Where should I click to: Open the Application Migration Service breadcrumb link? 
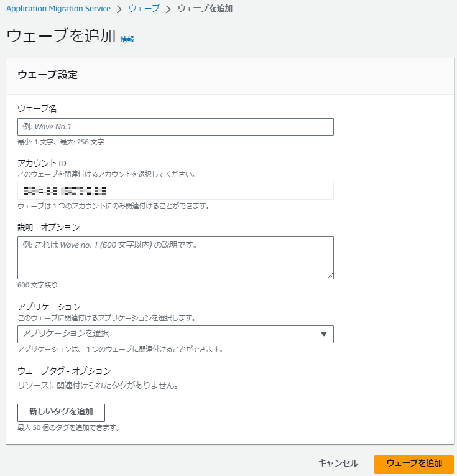coord(58,9)
